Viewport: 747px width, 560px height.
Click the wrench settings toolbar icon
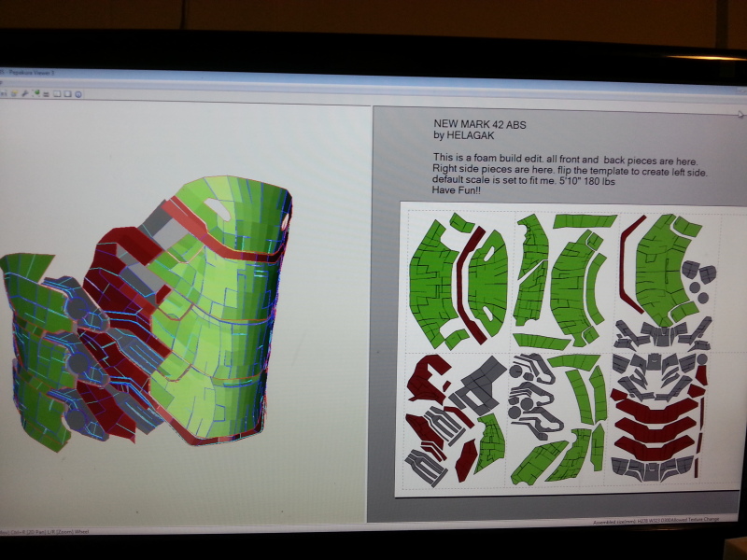pos(25,93)
